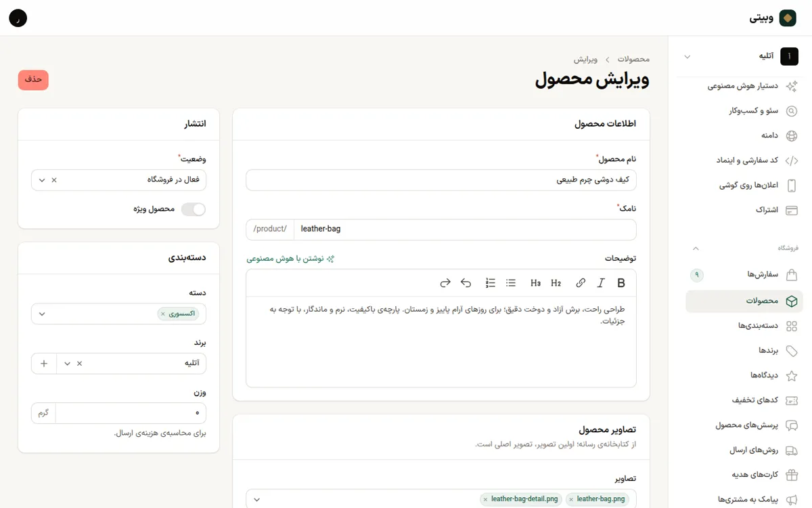Click the ویرایش breadcrumb text

click(585, 60)
